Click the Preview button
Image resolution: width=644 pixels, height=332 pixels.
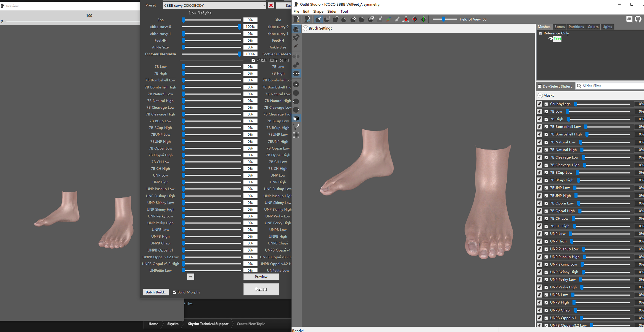[x=261, y=277]
